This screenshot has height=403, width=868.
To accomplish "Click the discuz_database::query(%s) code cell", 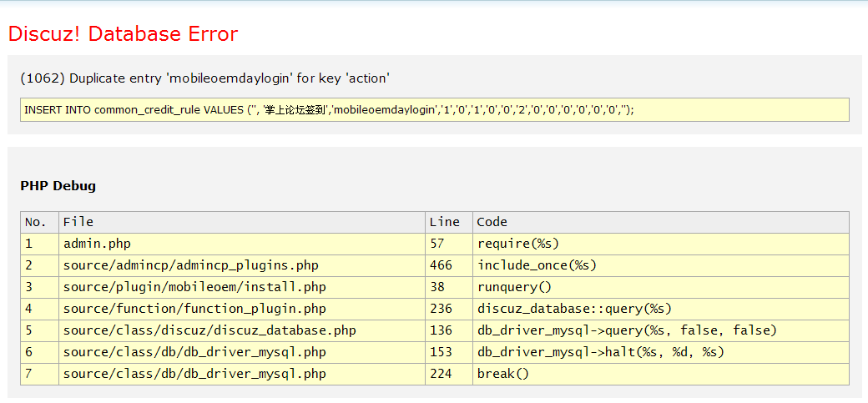I will (661, 309).
